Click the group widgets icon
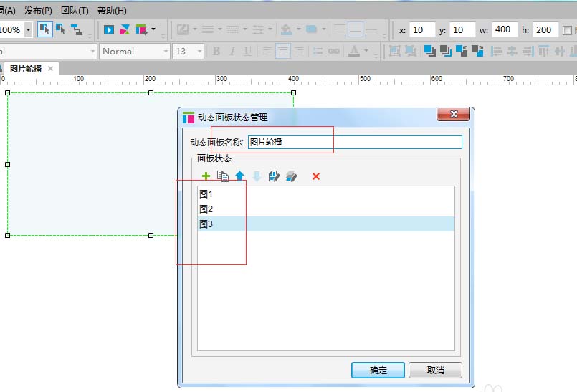The image size is (577, 392). pos(394,51)
